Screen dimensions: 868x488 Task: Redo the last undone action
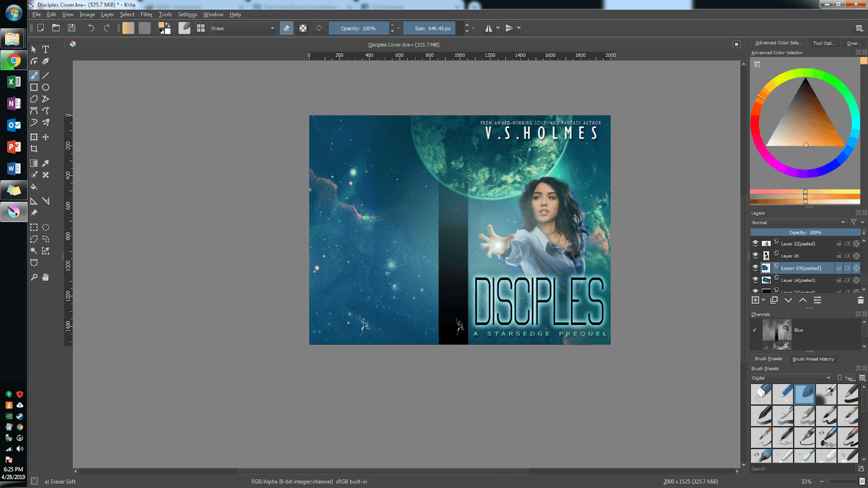pos(106,28)
